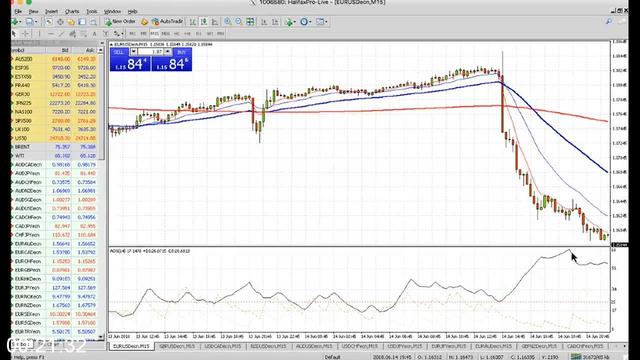The image size is (640, 360).
Task: Click the Zoom Out magnifier icon
Action: 239,22
